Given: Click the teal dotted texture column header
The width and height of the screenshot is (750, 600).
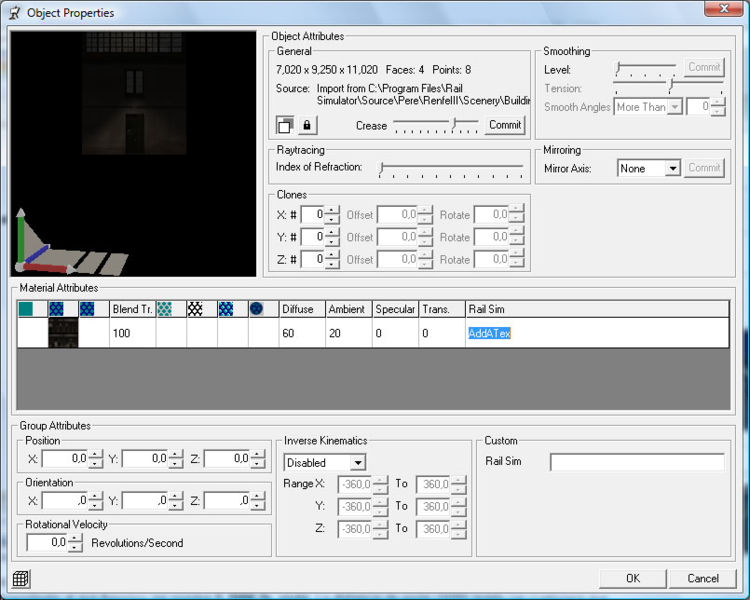Looking at the screenshot, I should click(165, 309).
